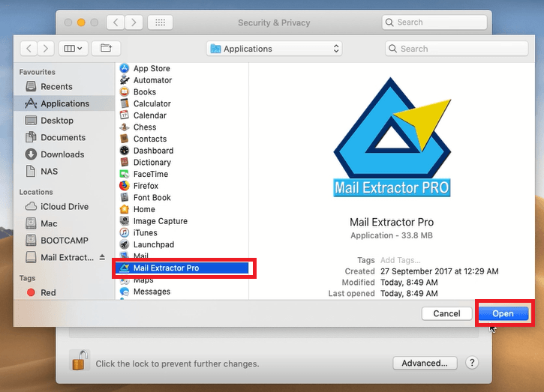Viewport: 544px width, 392px height.
Task: Click the Cancel button
Action: point(446,313)
